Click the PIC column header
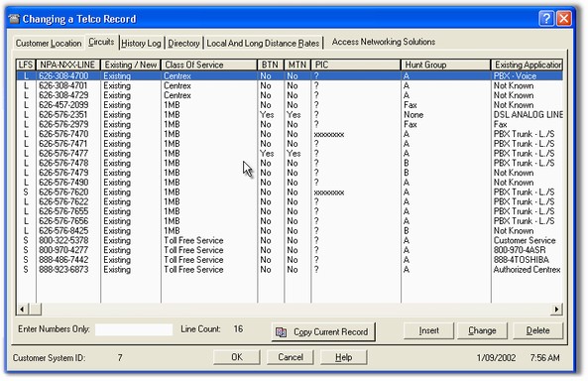Screen dimensions: 588x381 tap(356, 64)
